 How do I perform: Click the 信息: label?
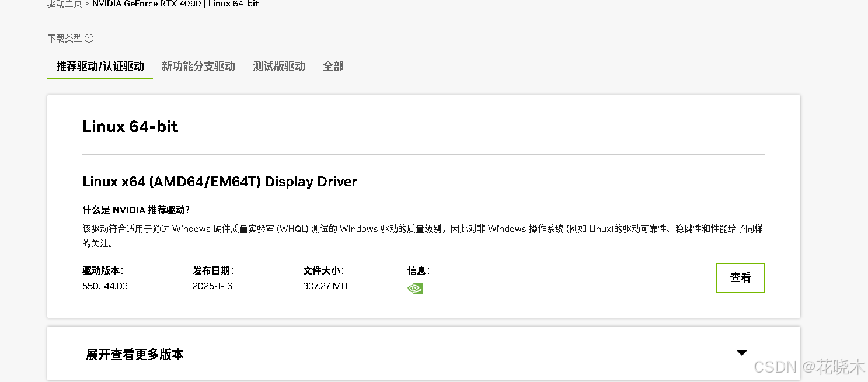click(419, 270)
